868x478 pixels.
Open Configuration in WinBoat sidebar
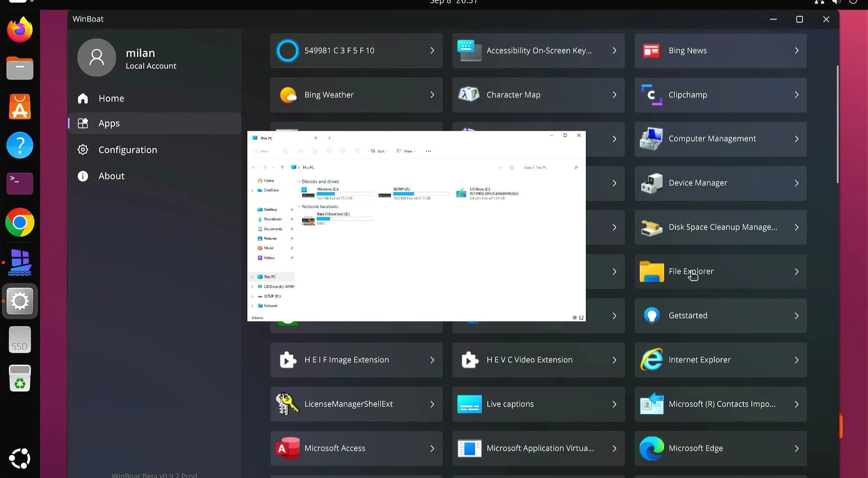pos(155,150)
